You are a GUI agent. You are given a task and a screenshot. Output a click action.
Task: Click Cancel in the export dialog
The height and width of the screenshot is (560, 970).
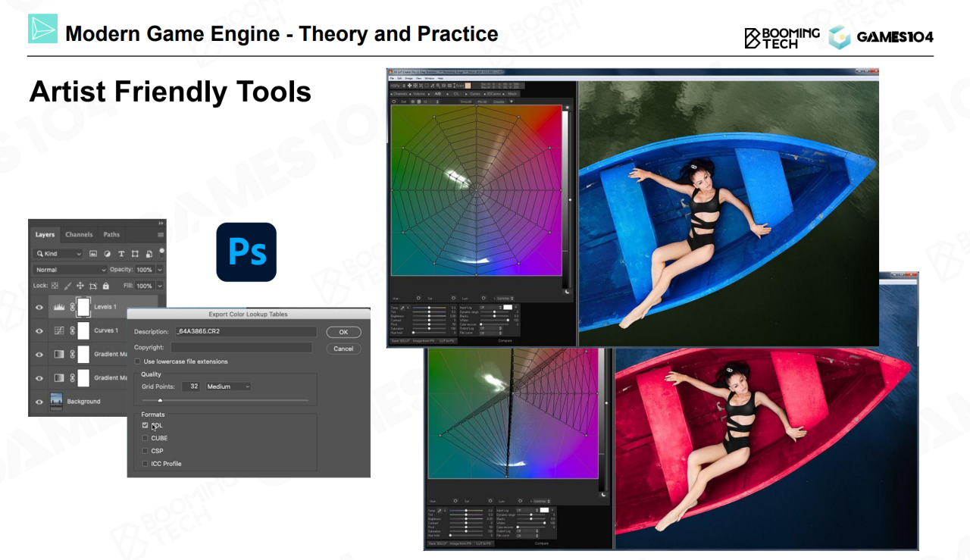(343, 349)
